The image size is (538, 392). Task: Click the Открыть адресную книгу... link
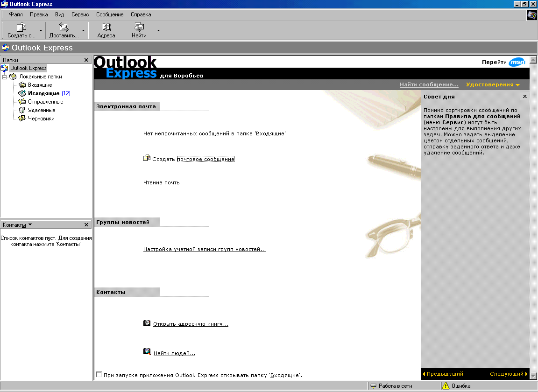pos(191,324)
